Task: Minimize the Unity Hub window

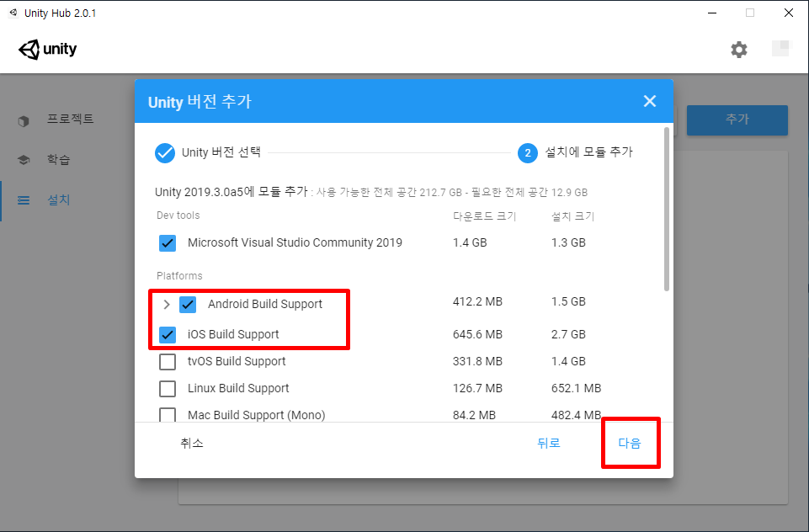Action: click(x=712, y=13)
